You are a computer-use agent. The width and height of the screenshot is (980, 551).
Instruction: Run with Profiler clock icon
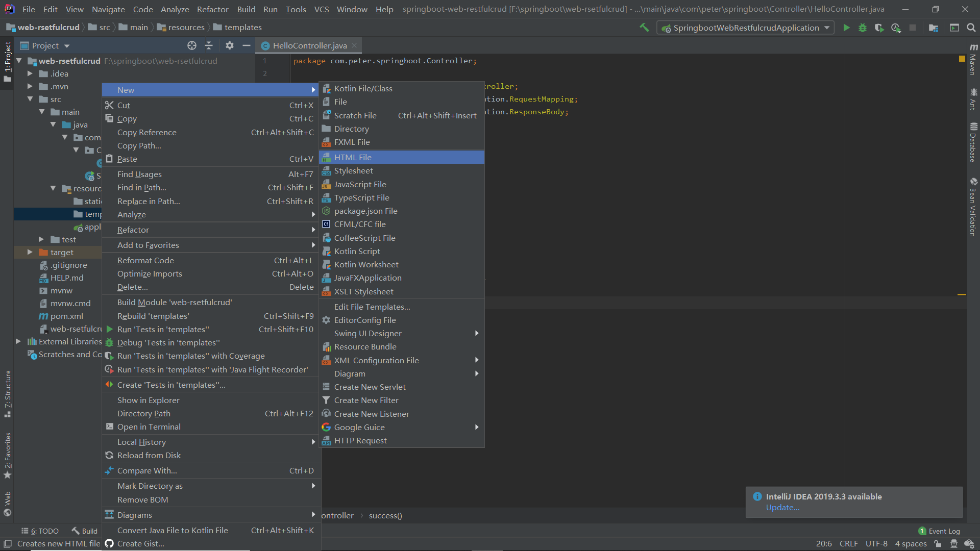pos(896,28)
